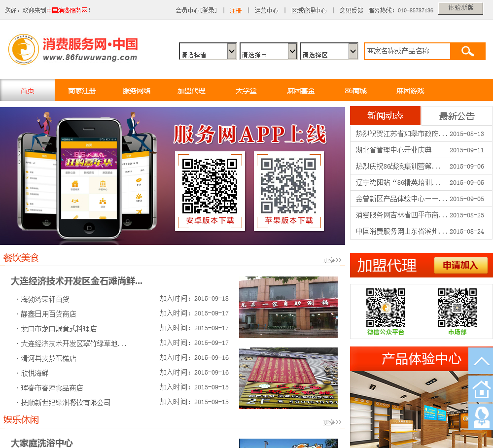
Task: Open 大学堂 navigation item
Action: pyautogui.click(x=246, y=91)
